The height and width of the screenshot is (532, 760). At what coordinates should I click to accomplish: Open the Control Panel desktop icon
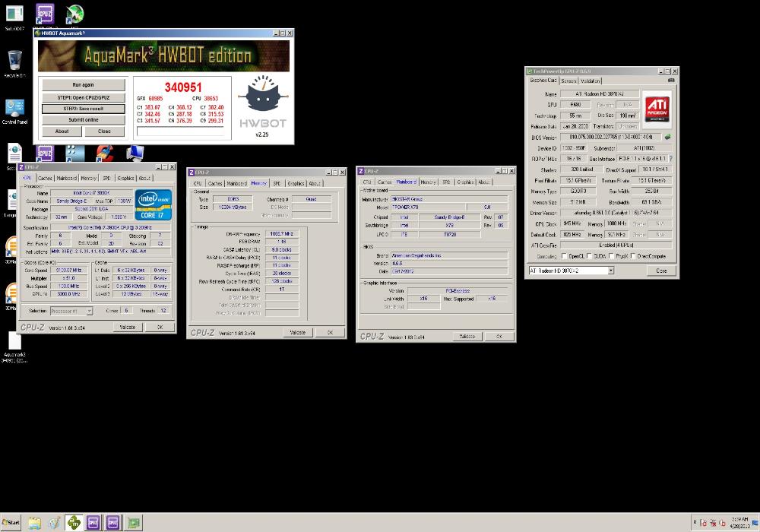(14, 112)
